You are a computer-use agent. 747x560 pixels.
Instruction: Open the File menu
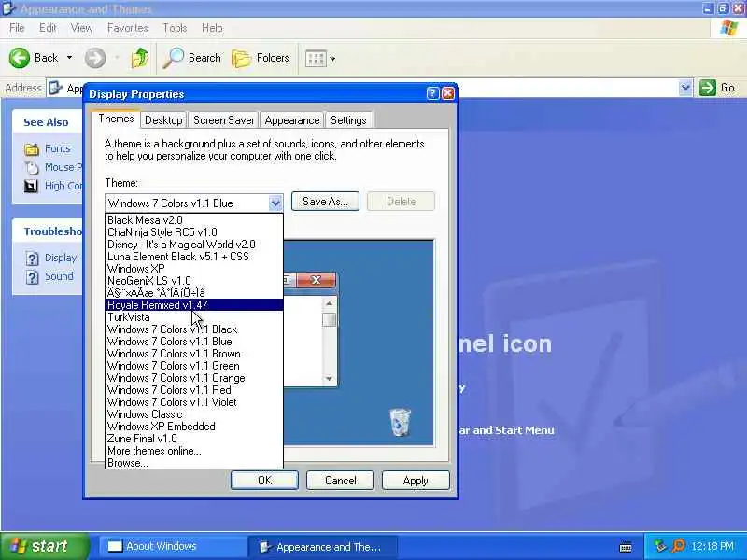(17, 28)
